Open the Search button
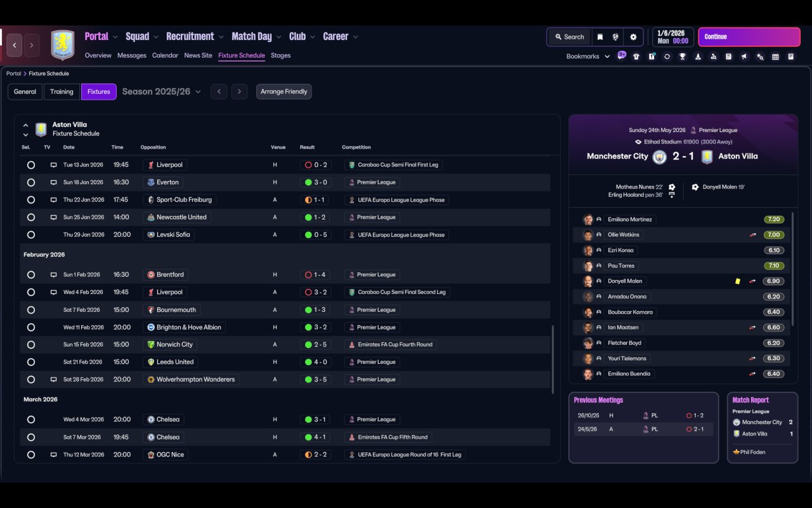The width and height of the screenshot is (812, 508). pyautogui.click(x=569, y=37)
